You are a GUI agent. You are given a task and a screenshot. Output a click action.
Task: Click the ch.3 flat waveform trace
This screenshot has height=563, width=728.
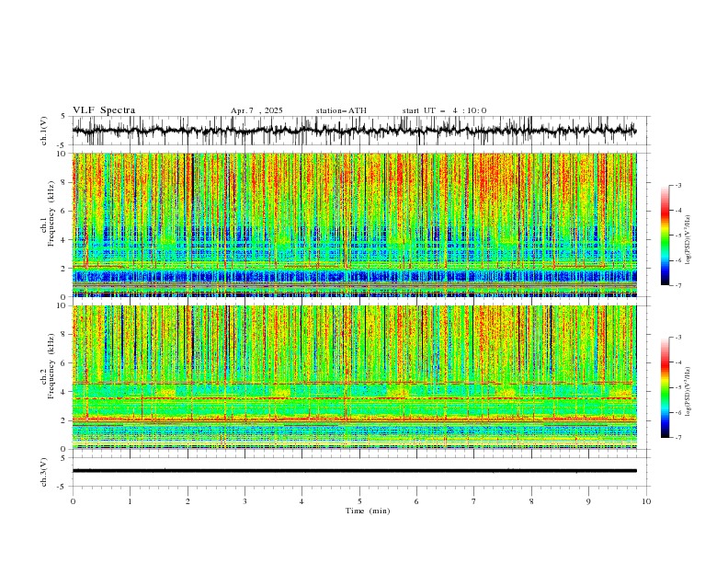[x=354, y=471]
